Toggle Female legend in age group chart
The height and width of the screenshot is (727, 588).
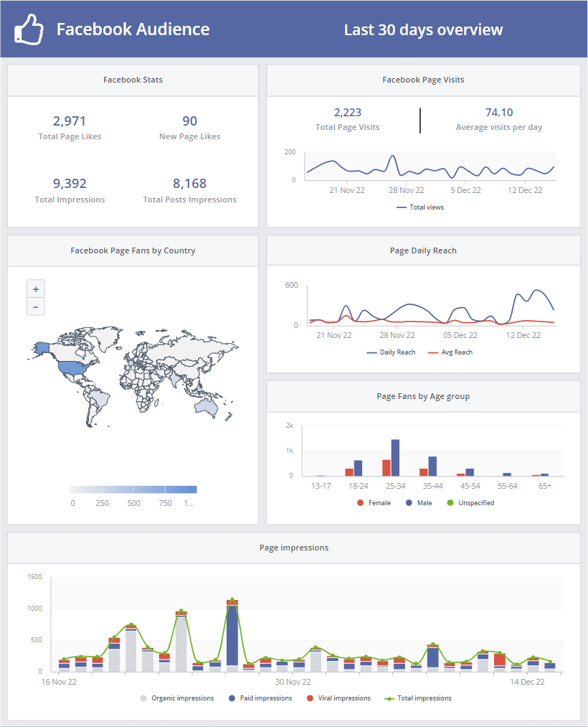click(374, 503)
